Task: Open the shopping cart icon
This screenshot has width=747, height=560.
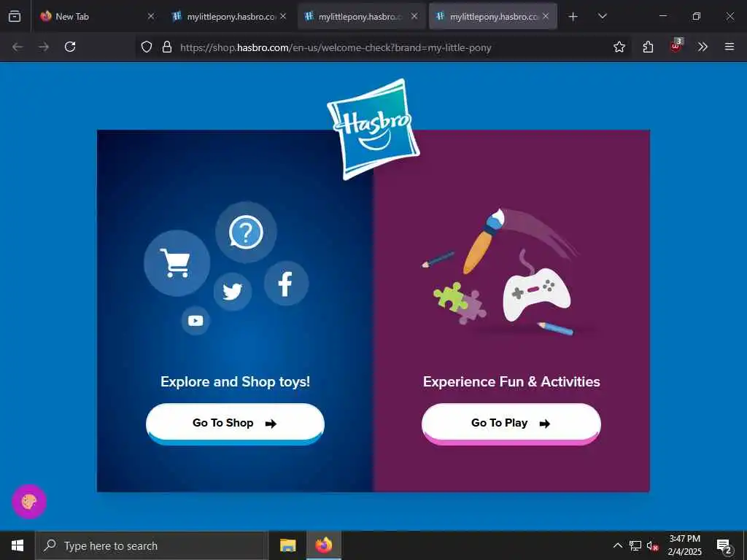Action: click(177, 263)
